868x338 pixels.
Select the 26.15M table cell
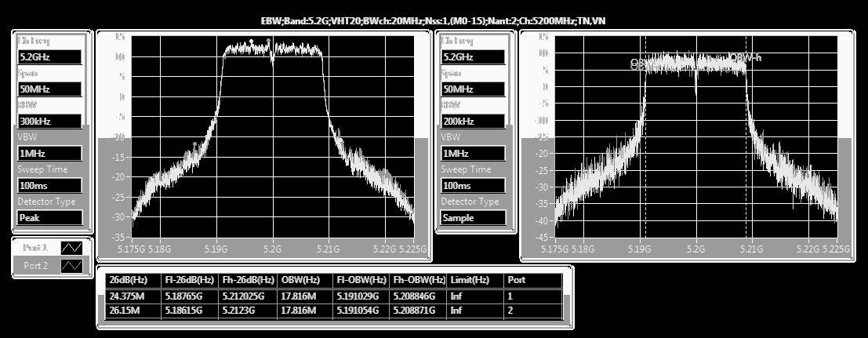point(133,311)
